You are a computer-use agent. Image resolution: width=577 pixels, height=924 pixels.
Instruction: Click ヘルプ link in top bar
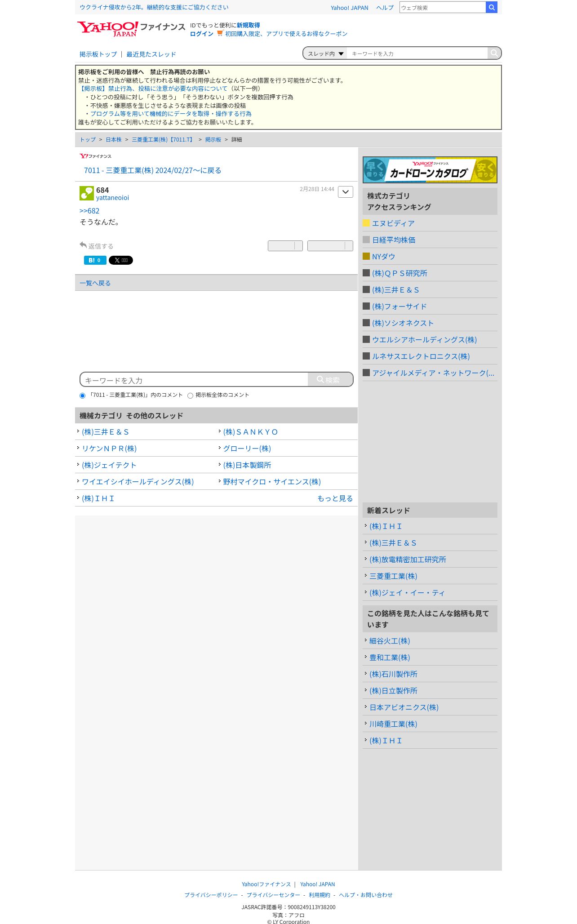pyautogui.click(x=385, y=8)
